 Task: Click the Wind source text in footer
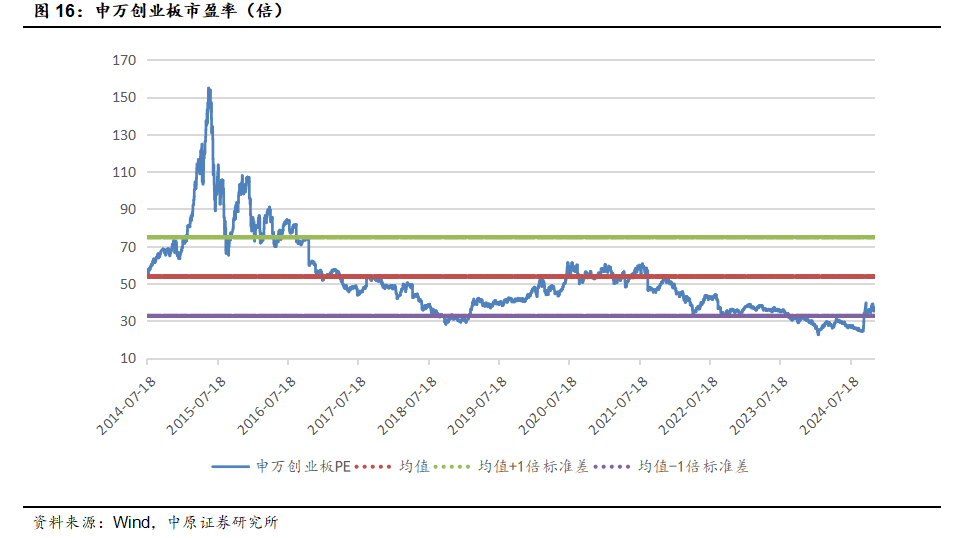(131, 522)
